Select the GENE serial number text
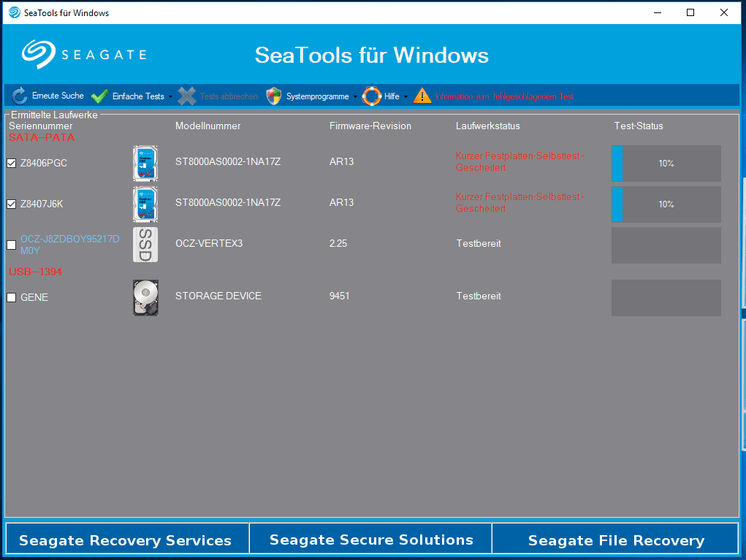This screenshot has height=560, width=746. (x=34, y=298)
